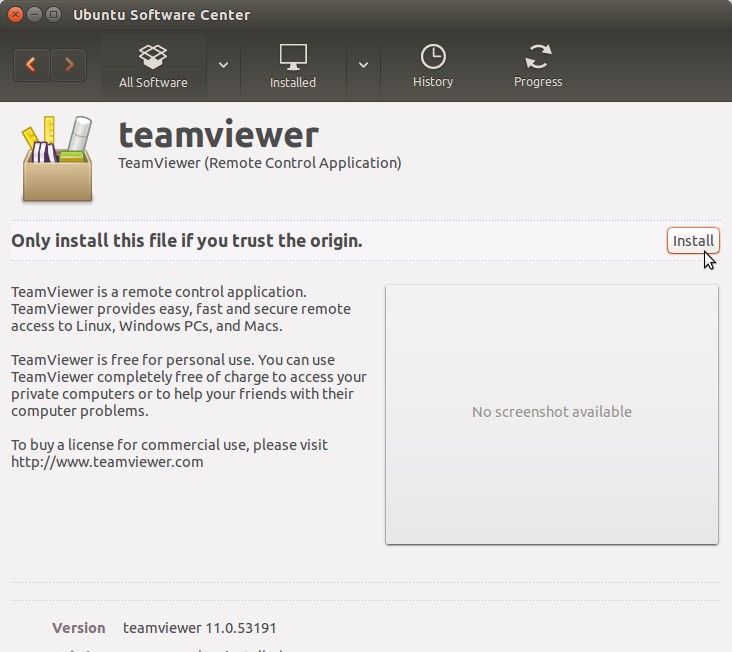Go forward with the right arrow button
The height and width of the screenshot is (652, 732).
coord(69,65)
